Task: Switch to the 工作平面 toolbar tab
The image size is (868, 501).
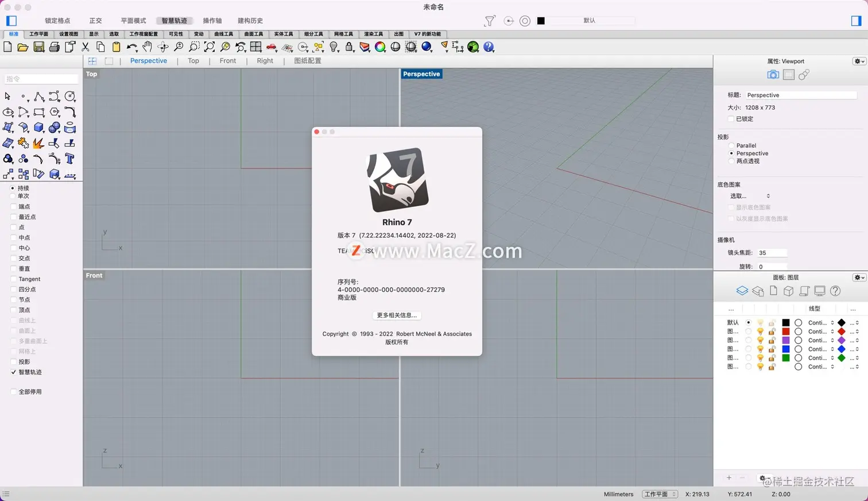Action: [39, 34]
